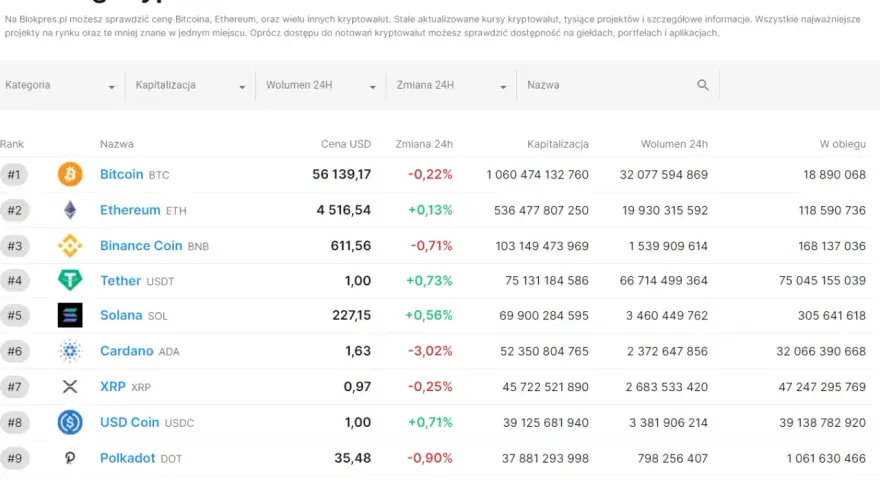Sort by Nazwa column header
Viewport: 880px width, 480px height.
coord(117,144)
